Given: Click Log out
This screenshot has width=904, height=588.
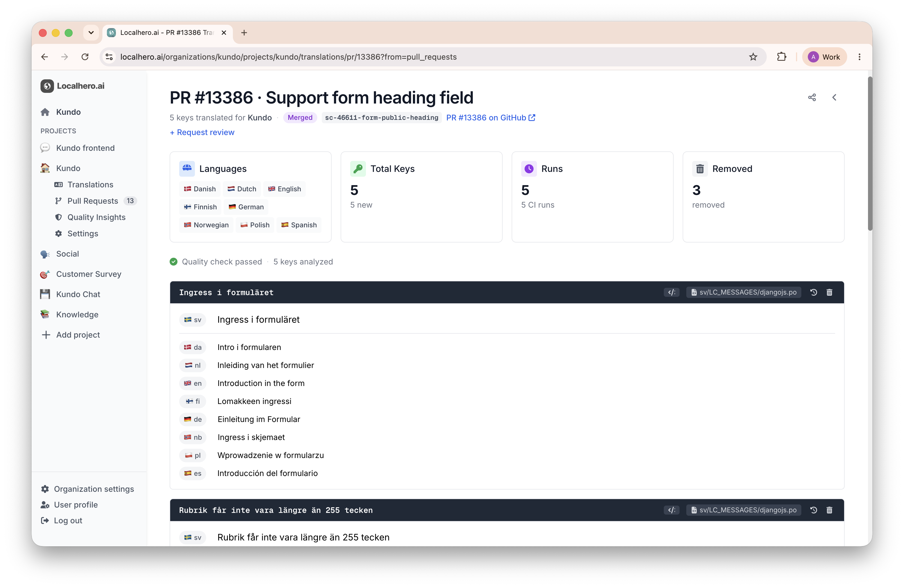Looking at the screenshot, I should 62,521.
